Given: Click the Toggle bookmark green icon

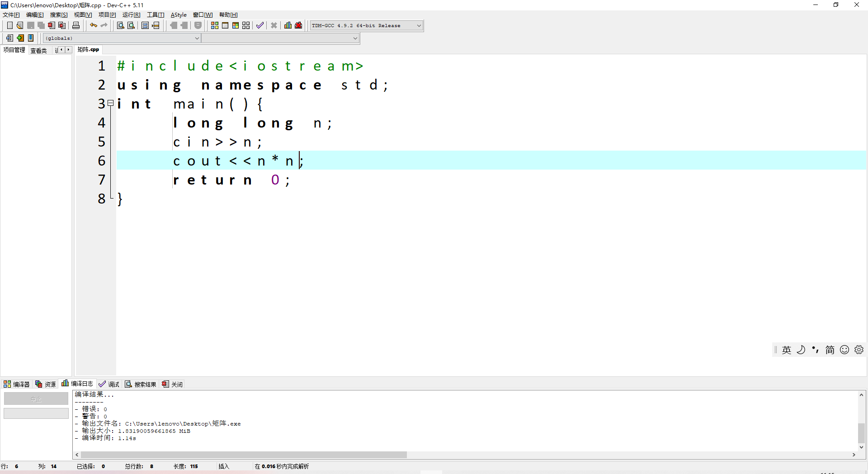Looking at the screenshot, I should (20, 38).
